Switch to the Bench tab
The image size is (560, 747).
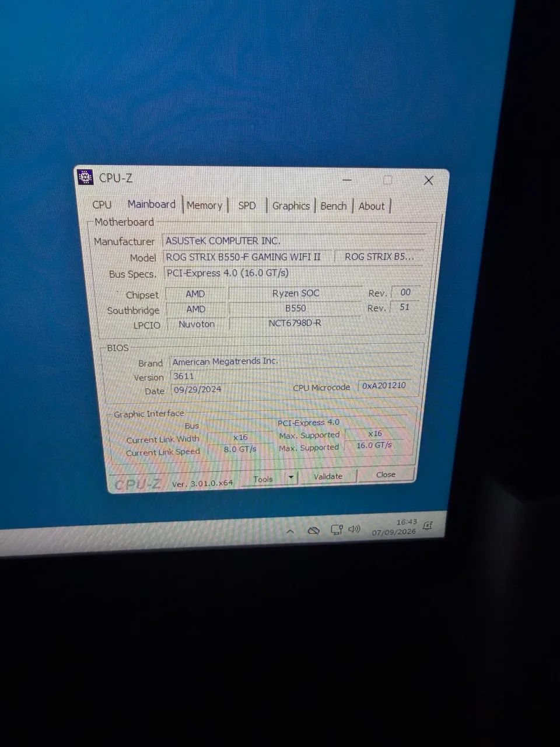(x=334, y=206)
